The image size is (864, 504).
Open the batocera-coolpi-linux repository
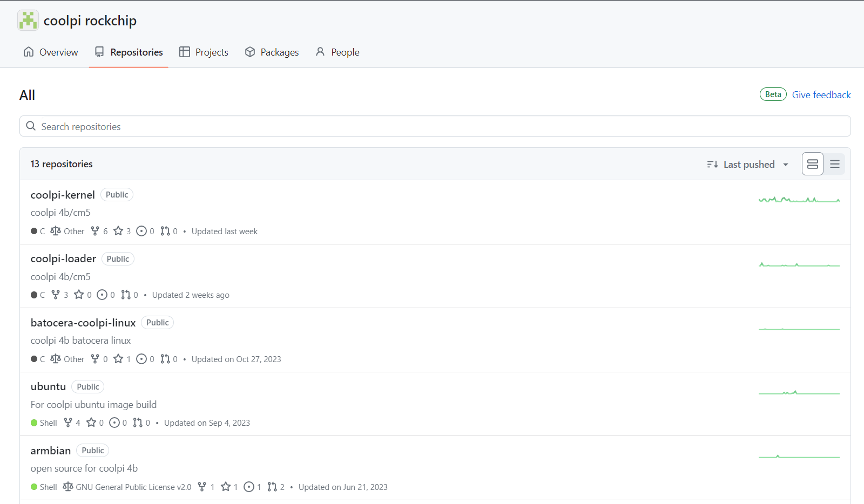83,323
